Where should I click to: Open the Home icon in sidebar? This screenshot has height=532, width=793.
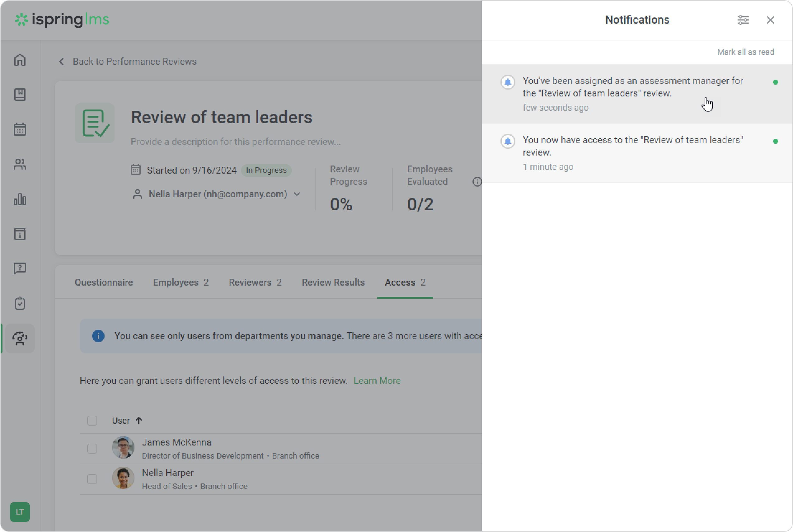pos(20,60)
